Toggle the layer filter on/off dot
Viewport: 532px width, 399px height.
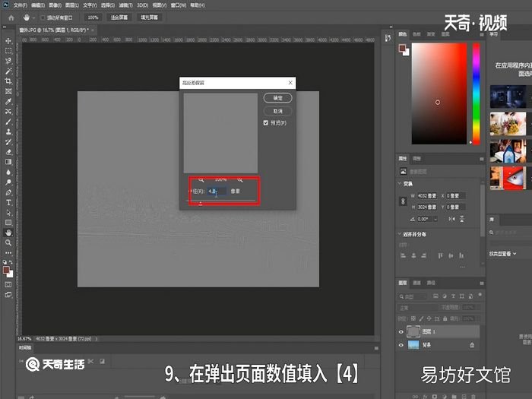[x=480, y=295]
